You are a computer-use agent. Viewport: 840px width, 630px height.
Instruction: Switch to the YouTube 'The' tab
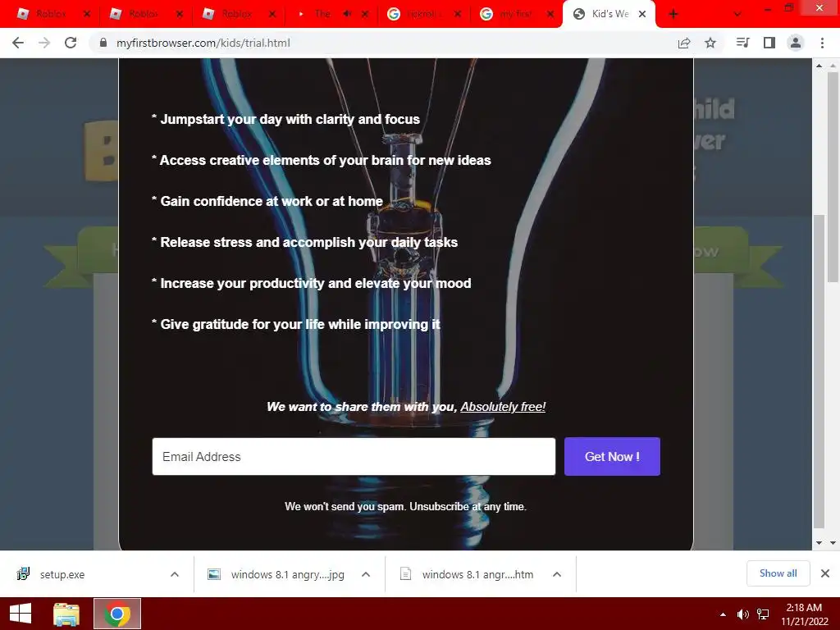click(322, 14)
